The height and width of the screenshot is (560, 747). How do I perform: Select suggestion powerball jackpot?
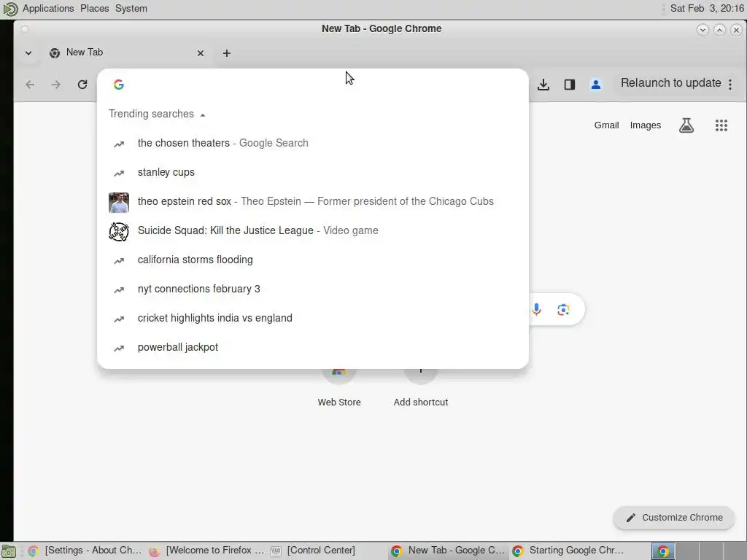312,348
